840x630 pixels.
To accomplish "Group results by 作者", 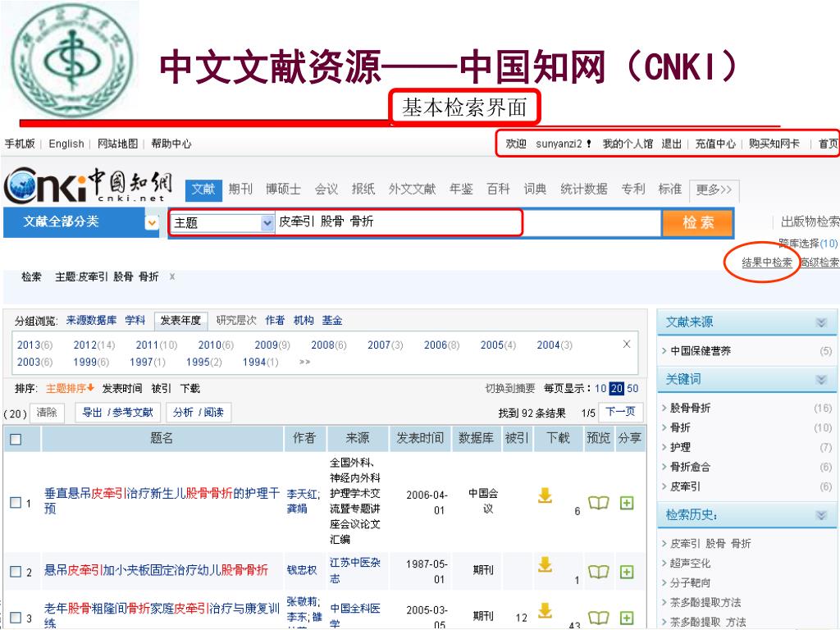I will tap(275, 321).
